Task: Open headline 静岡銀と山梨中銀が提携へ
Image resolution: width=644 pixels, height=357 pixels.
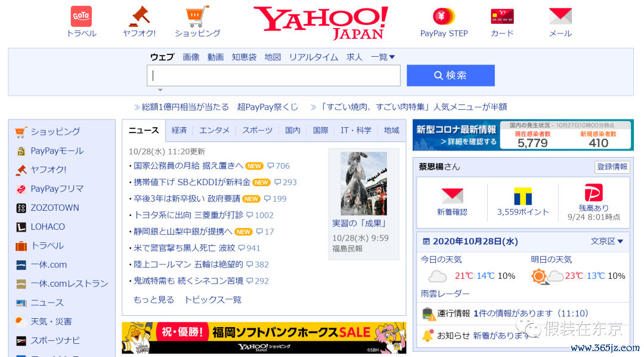Action: click(183, 232)
